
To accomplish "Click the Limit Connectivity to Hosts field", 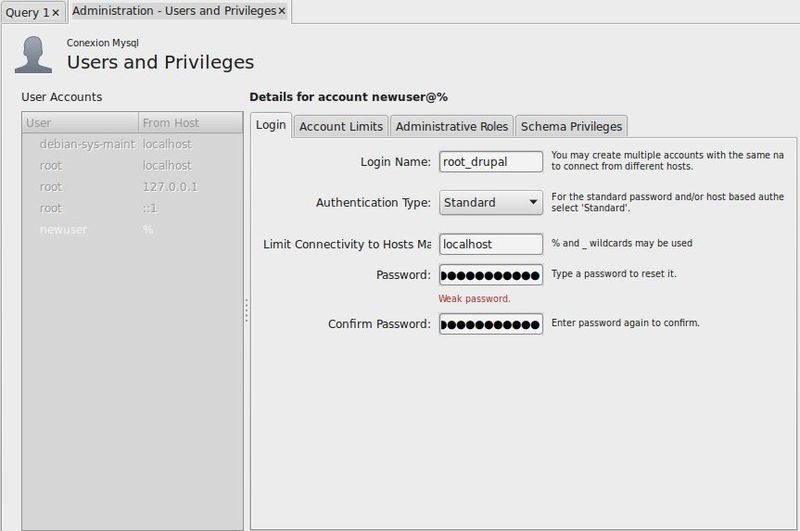I will [x=491, y=244].
